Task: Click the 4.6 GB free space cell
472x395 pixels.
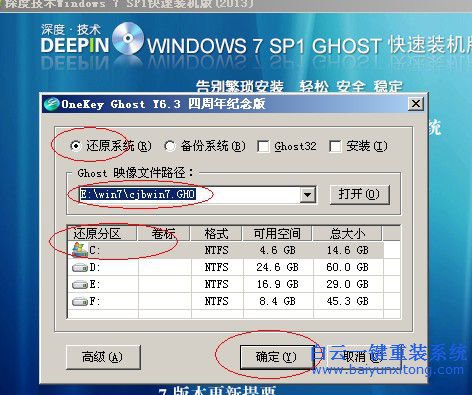Action: (x=277, y=250)
